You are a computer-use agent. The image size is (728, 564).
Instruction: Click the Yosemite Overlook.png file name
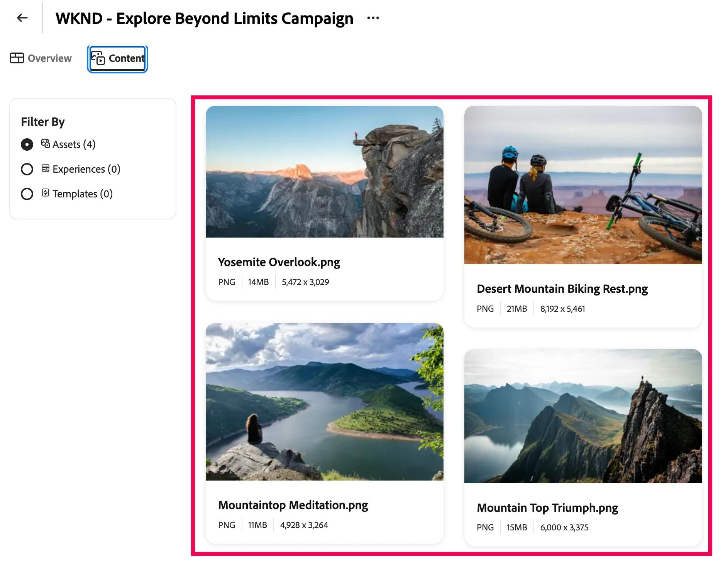(279, 262)
